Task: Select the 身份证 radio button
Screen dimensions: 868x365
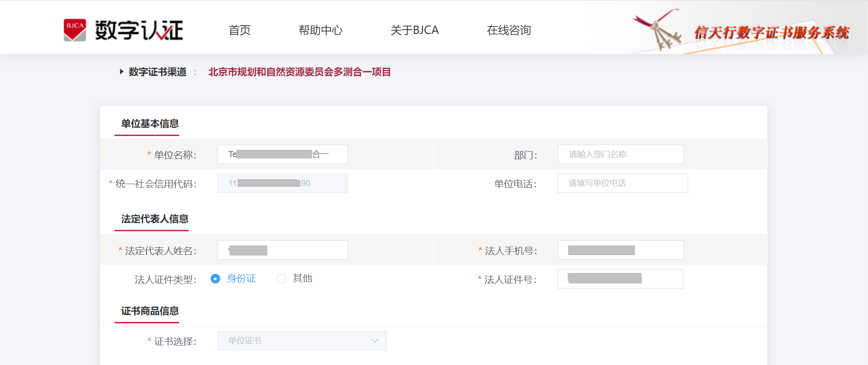Action: click(x=215, y=278)
